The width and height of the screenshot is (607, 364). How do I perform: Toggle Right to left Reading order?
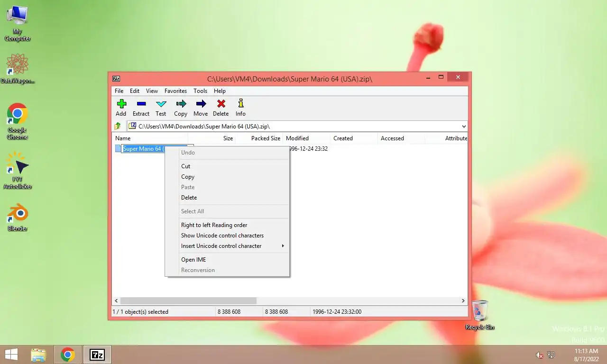click(x=227, y=225)
